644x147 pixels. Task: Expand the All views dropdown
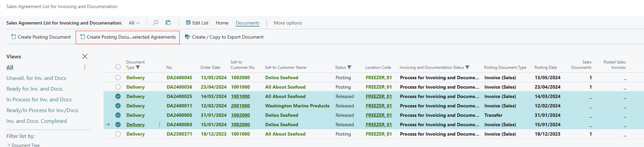(x=134, y=23)
